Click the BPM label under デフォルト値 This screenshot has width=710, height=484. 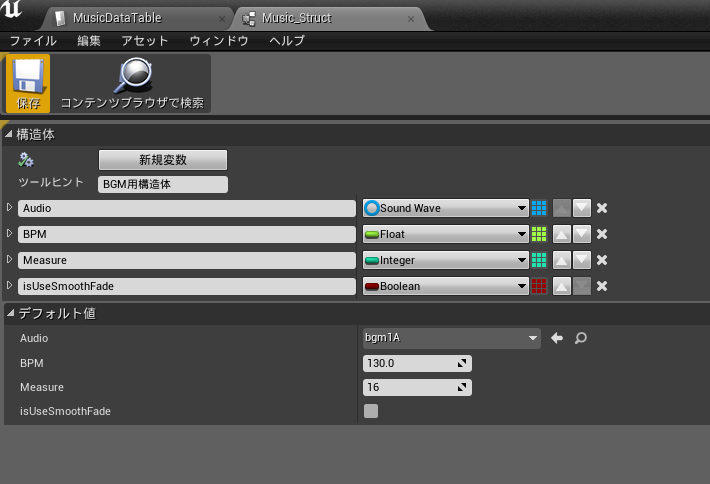tap(32, 363)
